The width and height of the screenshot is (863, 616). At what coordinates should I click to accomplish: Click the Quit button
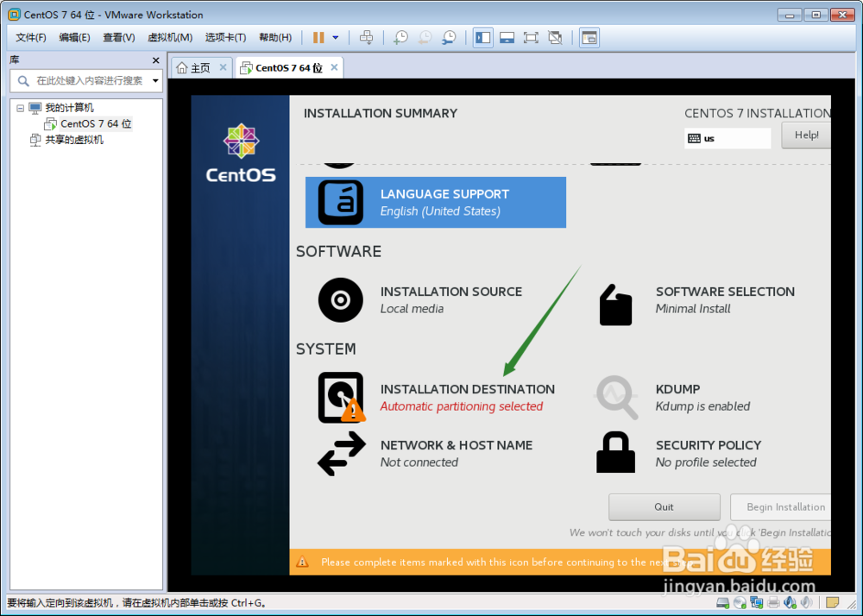(665, 507)
